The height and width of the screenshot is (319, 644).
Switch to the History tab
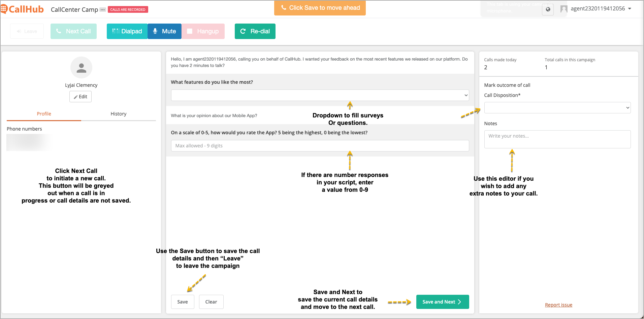click(x=119, y=114)
